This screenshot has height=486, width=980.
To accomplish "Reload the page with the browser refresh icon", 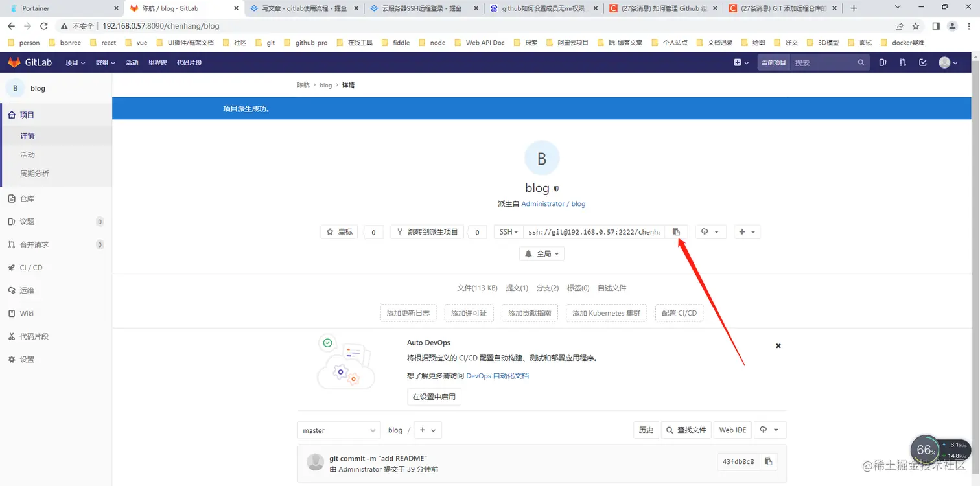I will (x=44, y=26).
